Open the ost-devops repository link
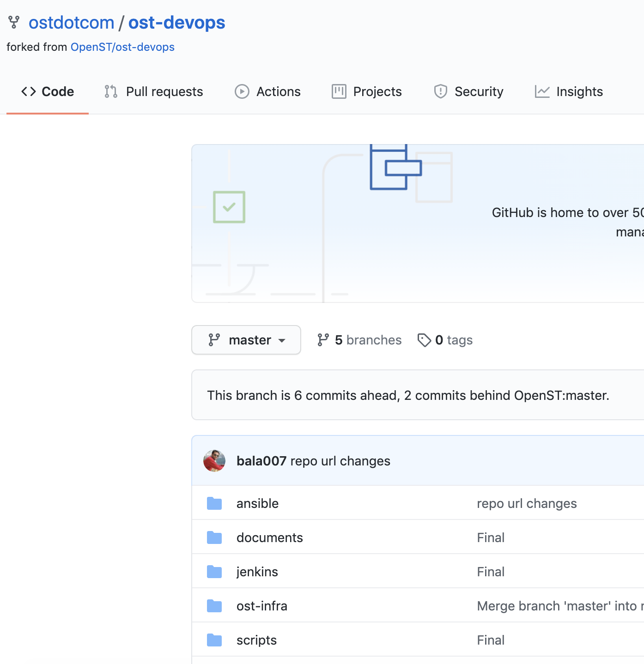 (x=176, y=23)
